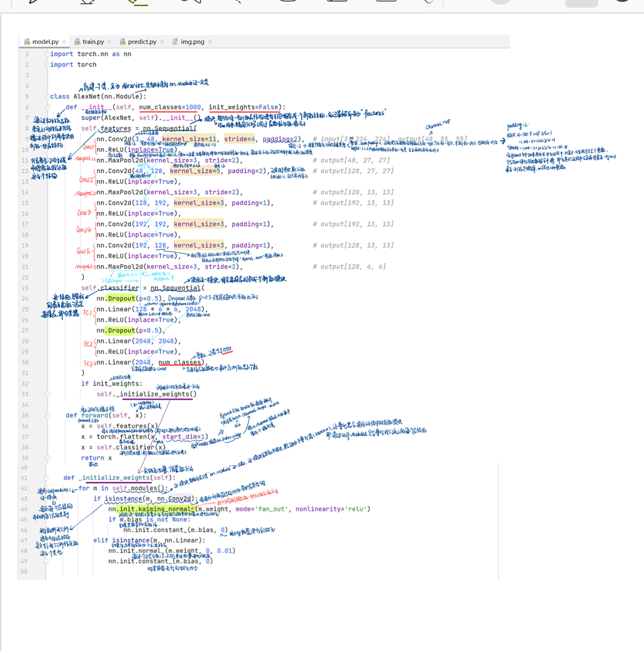Click 'super(AlexNet, self).__init__()' line

tap(141, 118)
